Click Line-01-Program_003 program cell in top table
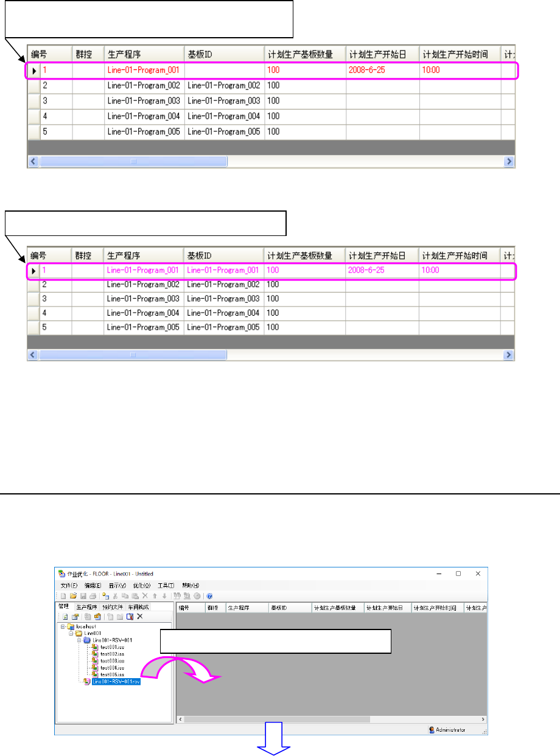560x756 pixels. coord(144,100)
